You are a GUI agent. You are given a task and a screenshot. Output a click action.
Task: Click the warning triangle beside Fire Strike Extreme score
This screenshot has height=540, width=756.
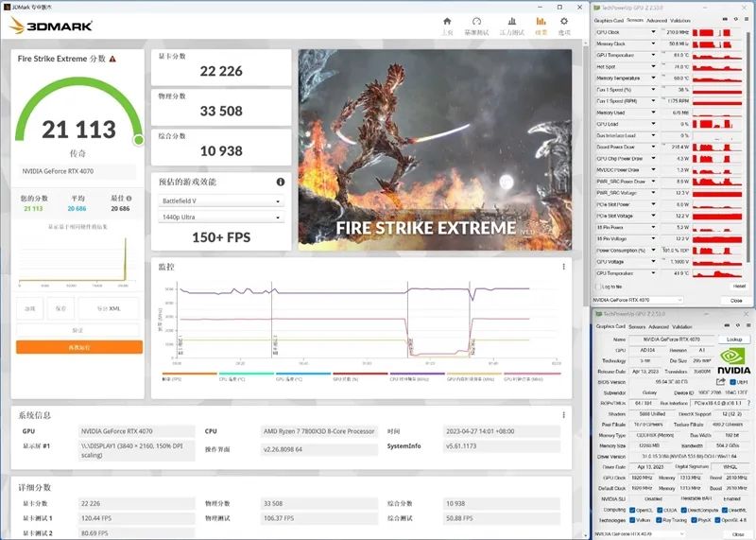click(112, 59)
